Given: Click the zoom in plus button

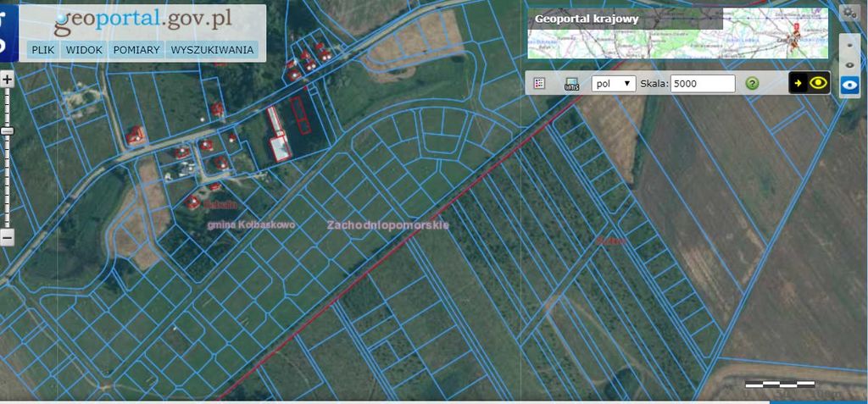Looking at the screenshot, I should pyautogui.click(x=7, y=80).
